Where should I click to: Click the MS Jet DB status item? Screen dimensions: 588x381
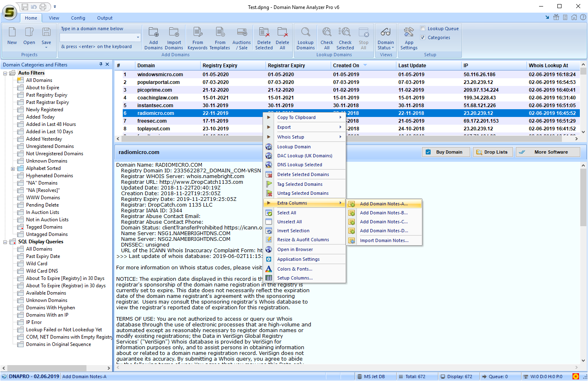371,377
